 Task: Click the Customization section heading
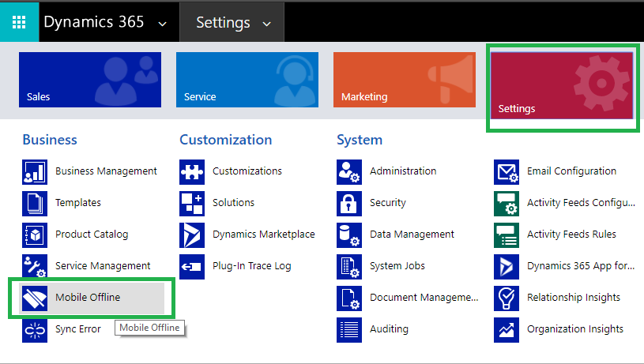pyautogui.click(x=226, y=140)
